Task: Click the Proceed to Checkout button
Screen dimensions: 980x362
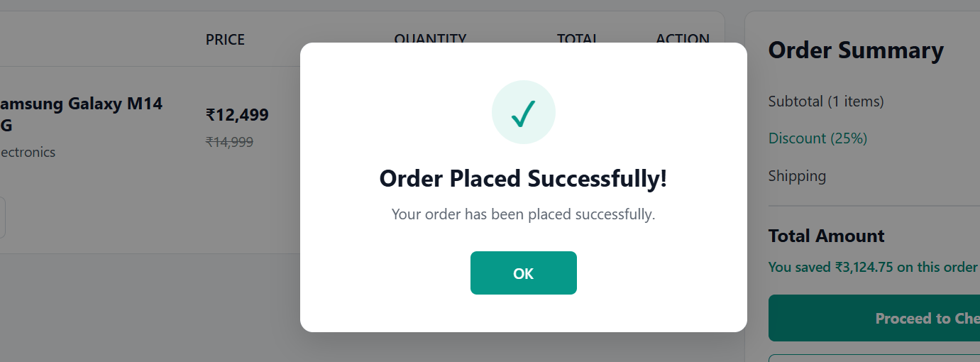Action: click(874, 318)
